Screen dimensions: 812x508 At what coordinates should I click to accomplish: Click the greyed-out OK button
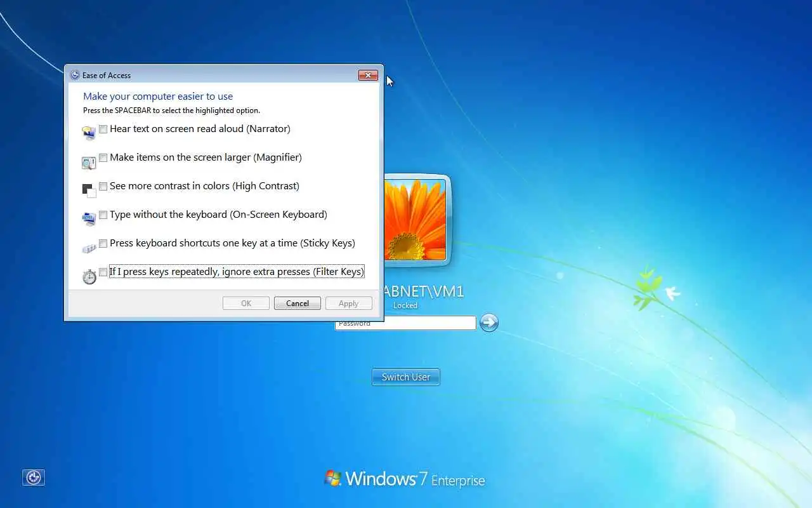[x=246, y=304]
